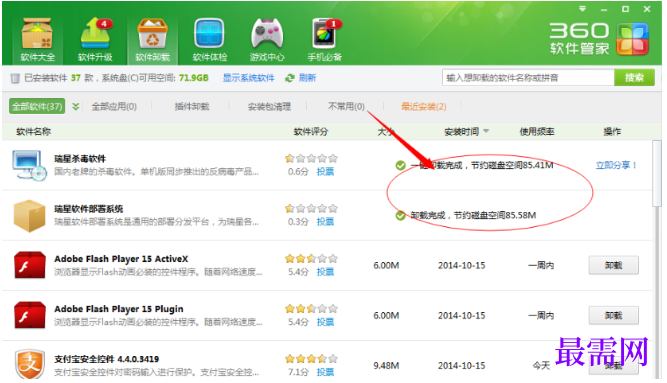Open the 安装时间 sort dropdown arrow
This screenshot has height=383, width=667.
click(486, 131)
